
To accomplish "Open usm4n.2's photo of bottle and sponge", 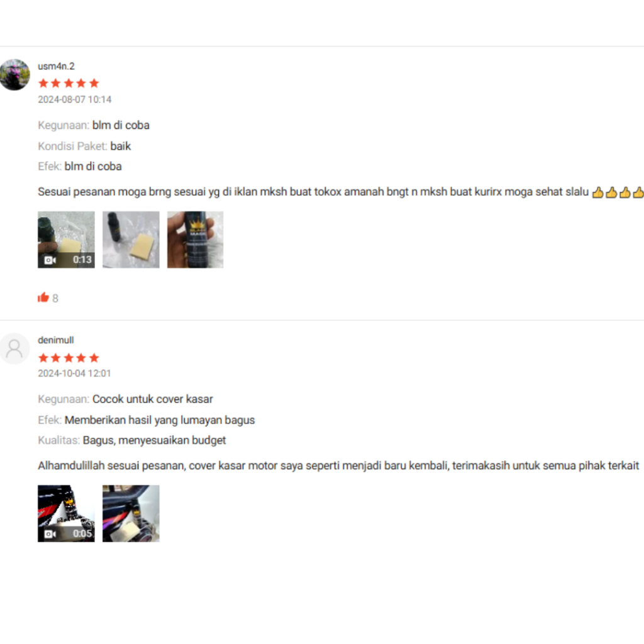I will click(x=131, y=240).
